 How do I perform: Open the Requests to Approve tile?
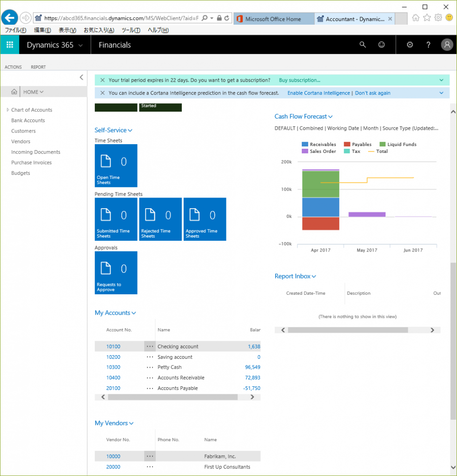pyautogui.click(x=116, y=272)
